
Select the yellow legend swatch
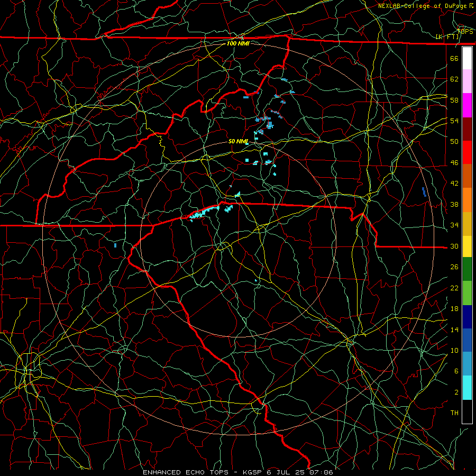pyautogui.click(x=467, y=246)
